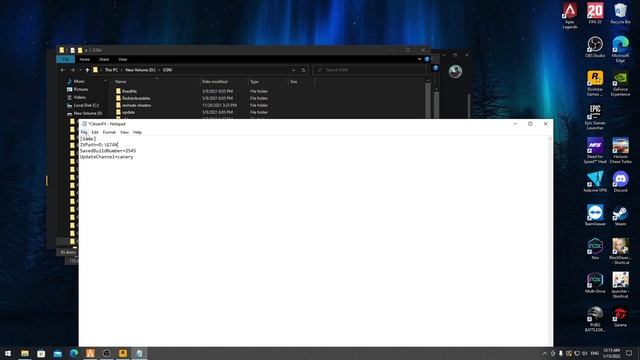Expand the File Explorer ribbon chevron
The height and width of the screenshot is (360, 640).
(419, 59)
